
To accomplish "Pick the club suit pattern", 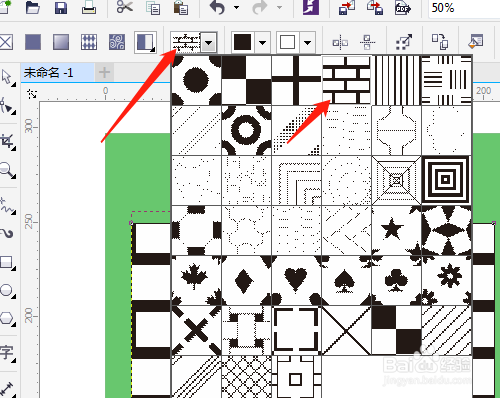I will coord(397,280).
